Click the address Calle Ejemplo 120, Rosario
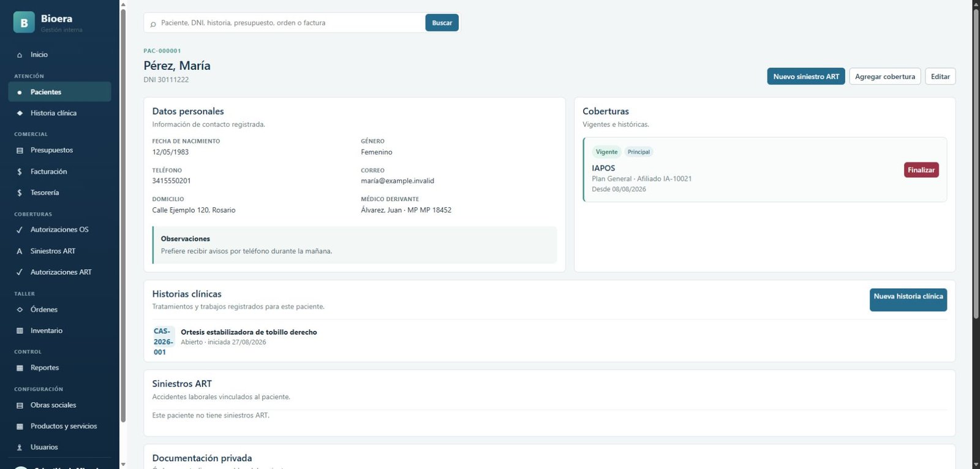Viewport: 980px width, 469px height. [194, 210]
